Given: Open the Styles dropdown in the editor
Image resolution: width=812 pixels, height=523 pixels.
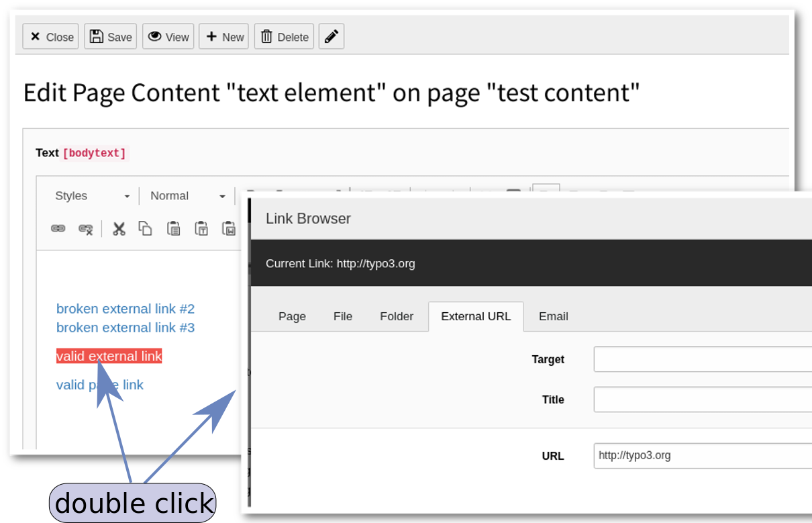Looking at the screenshot, I should coord(93,196).
